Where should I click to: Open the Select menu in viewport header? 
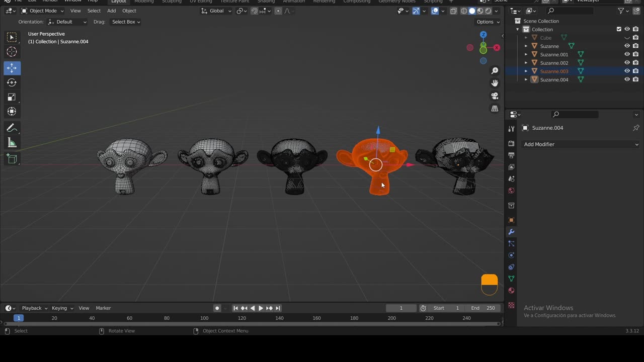point(94,11)
